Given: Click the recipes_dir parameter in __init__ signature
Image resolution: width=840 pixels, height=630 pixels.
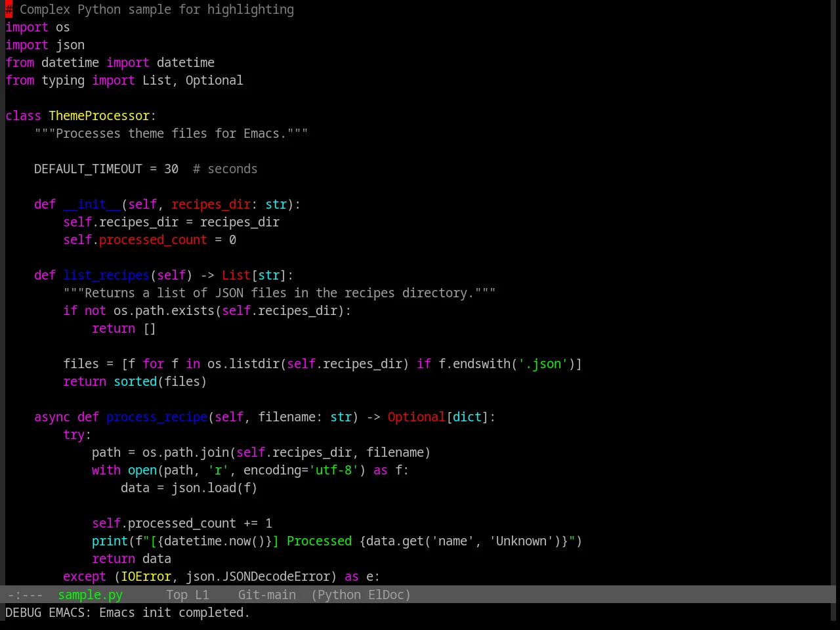Looking at the screenshot, I should (x=211, y=204).
